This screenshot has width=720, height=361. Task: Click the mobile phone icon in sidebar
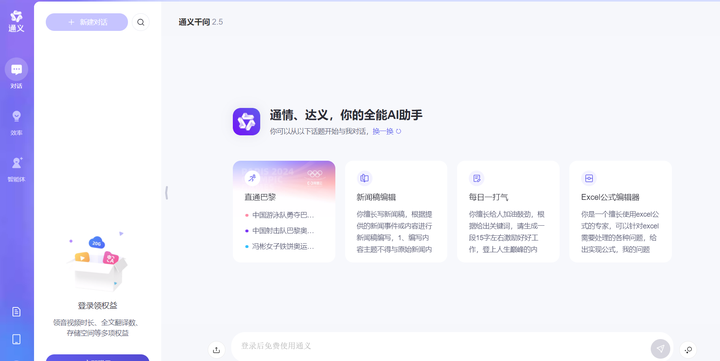tap(17, 339)
